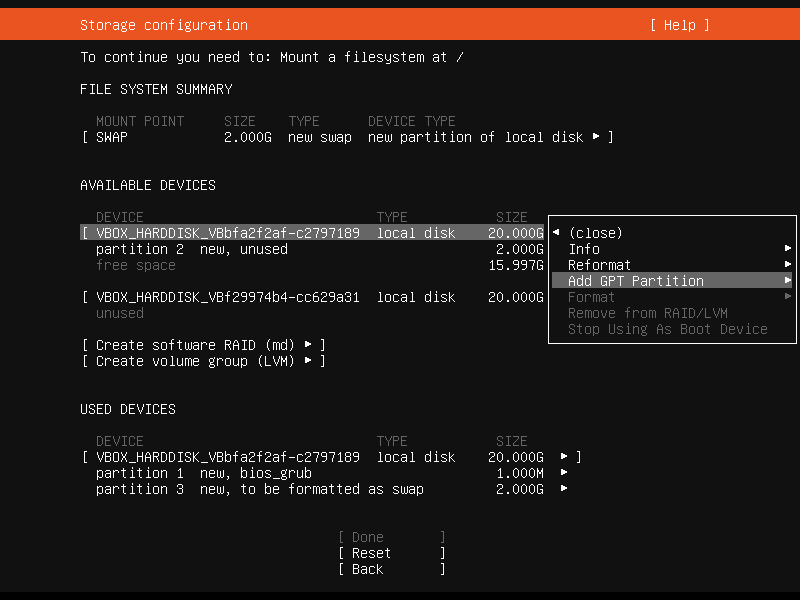
Task: Close the disk context menu
Action: click(595, 233)
